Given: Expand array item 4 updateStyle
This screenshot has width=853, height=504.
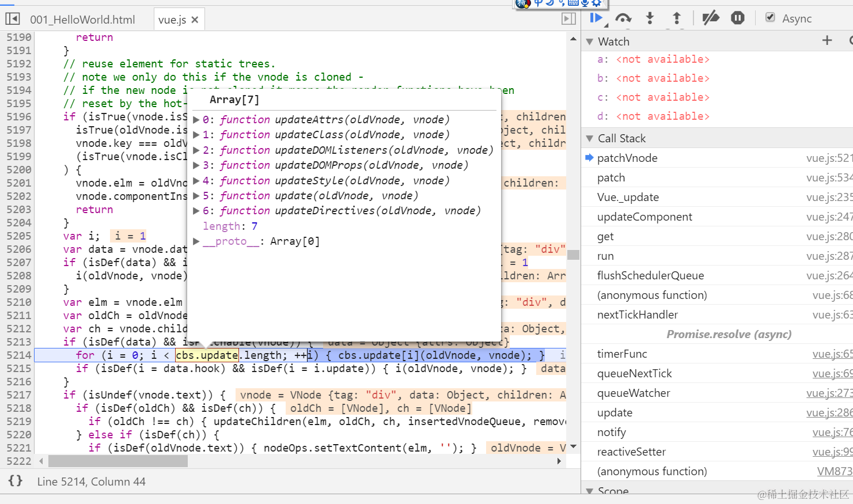Looking at the screenshot, I should click(x=196, y=181).
